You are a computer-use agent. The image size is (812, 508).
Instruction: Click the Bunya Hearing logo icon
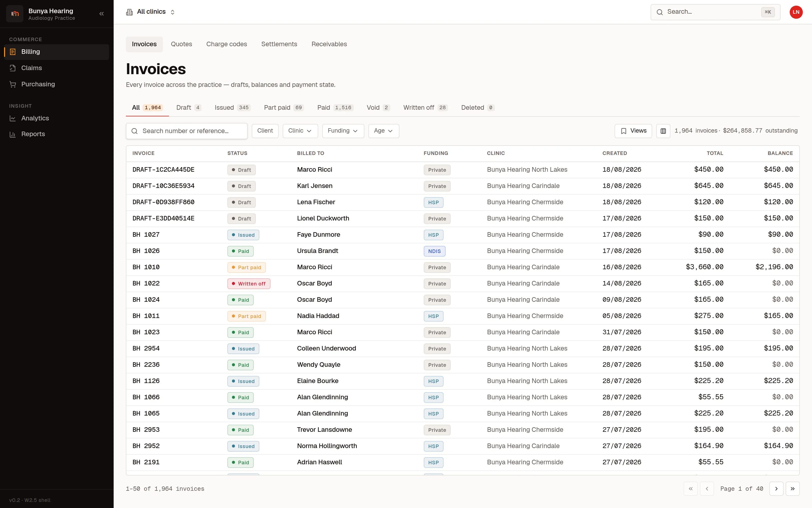(x=15, y=14)
